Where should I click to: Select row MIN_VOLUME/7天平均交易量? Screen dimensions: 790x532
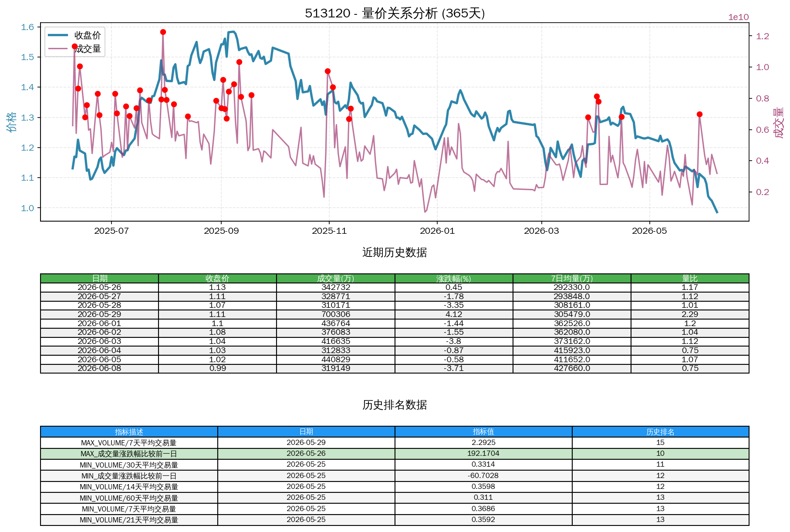[x=395, y=509]
